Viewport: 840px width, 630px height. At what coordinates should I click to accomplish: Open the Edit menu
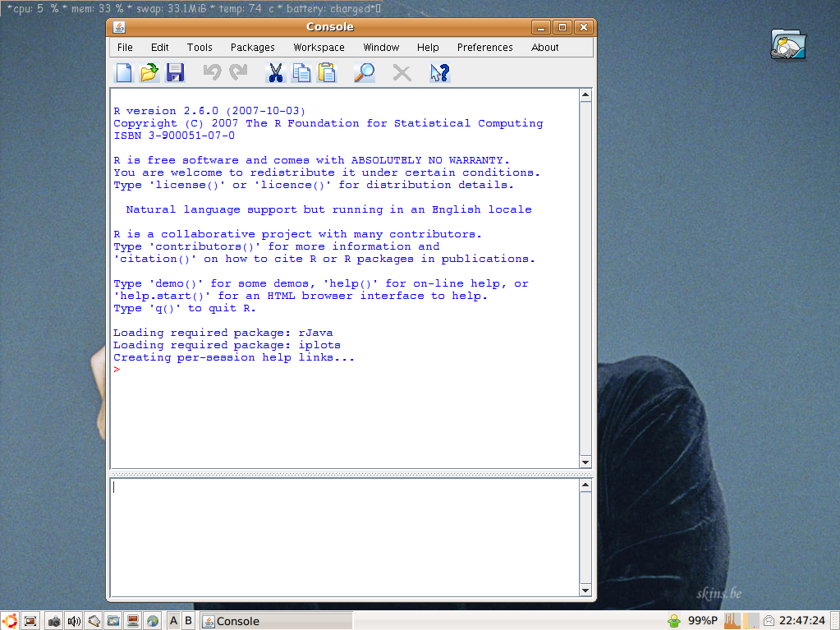click(159, 47)
